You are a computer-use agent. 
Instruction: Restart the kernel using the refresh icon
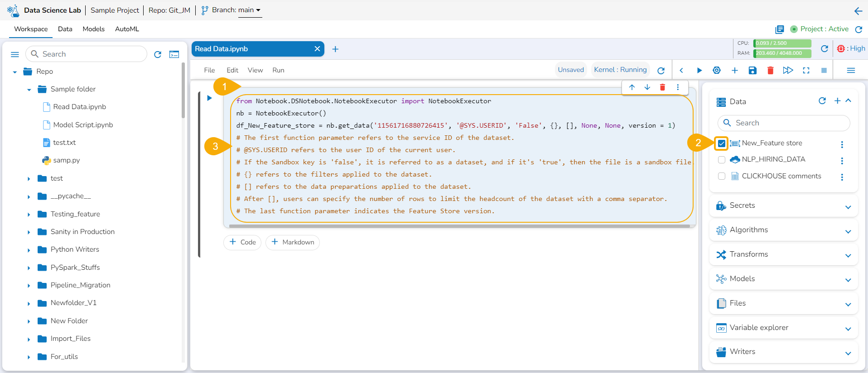click(x=661, y=70)
